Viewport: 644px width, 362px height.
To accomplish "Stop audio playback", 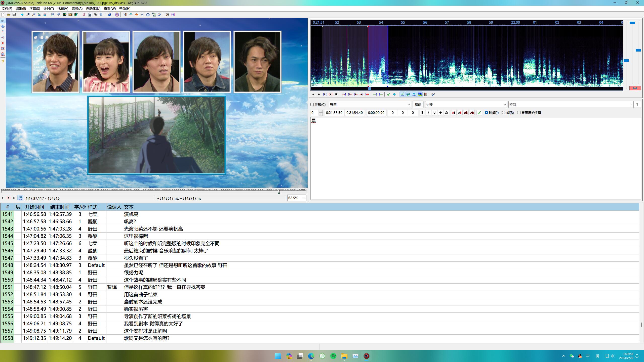I will (336, 94).
